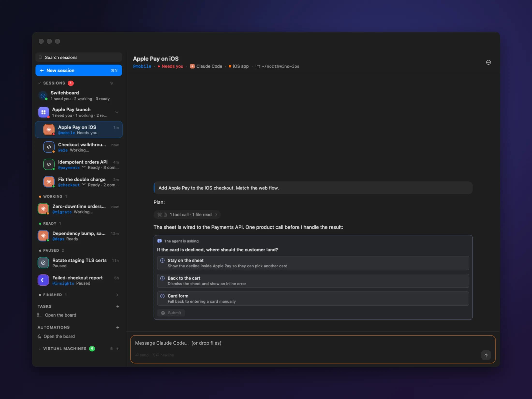The height and width of the screenshot is (399, 532).
Task: Click the WORKING section heading
Action: [53, 196]
